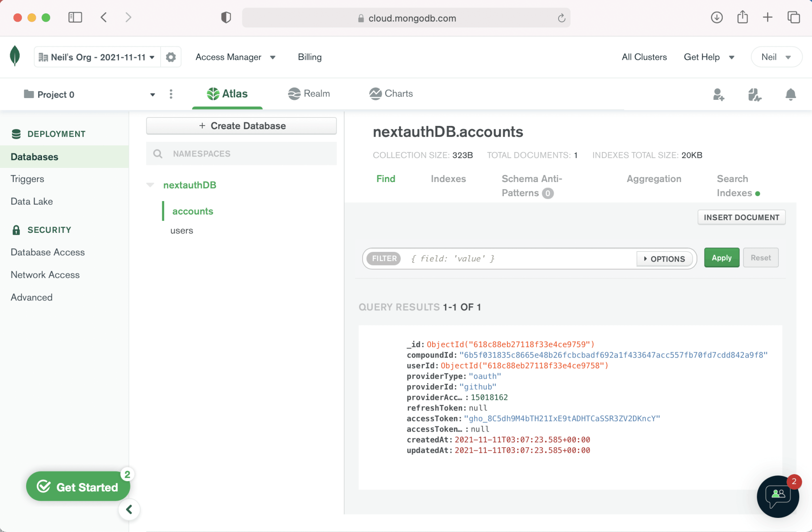
Task: Open the notifications bell icon
Action: pos(790,94)
